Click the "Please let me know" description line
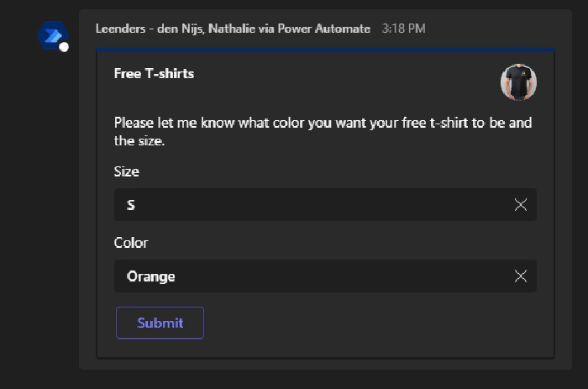 tap(323, 124)
